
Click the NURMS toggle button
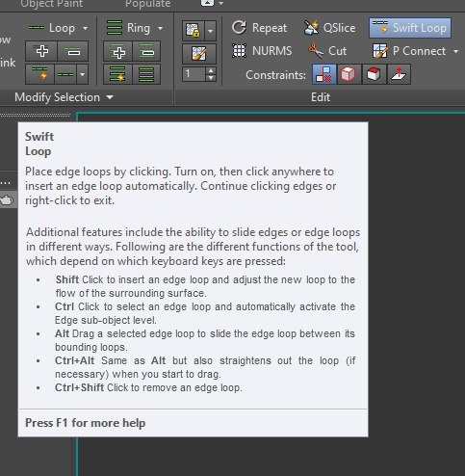click(x=262, y=51)
